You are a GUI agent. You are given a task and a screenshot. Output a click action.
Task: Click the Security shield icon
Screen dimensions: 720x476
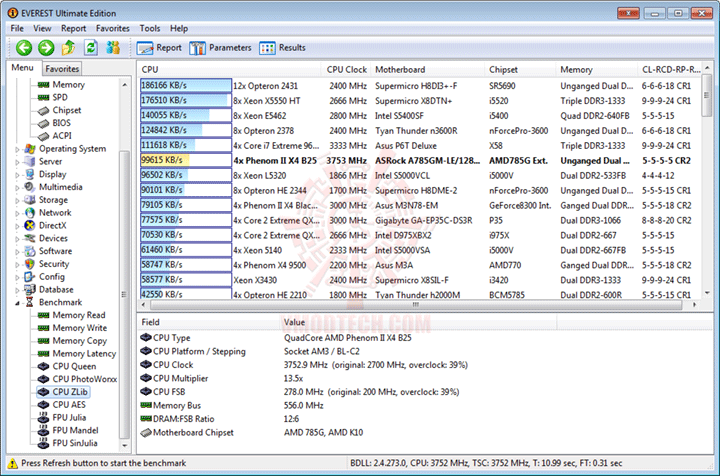[30, 264]
